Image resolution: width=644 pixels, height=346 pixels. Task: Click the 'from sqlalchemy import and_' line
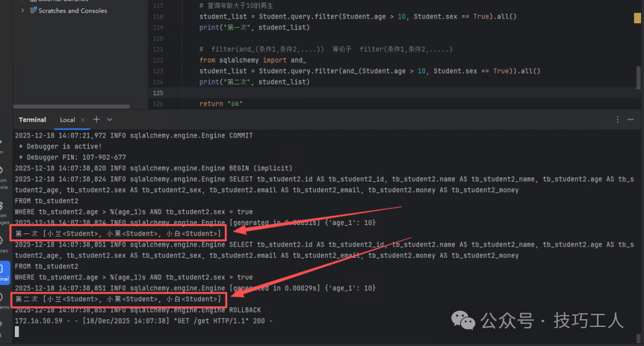253,60
